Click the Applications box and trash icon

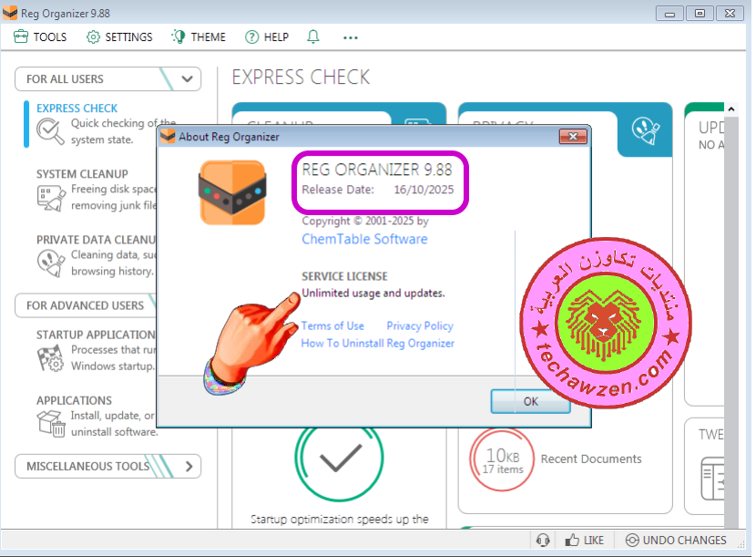tap(51, 424)
